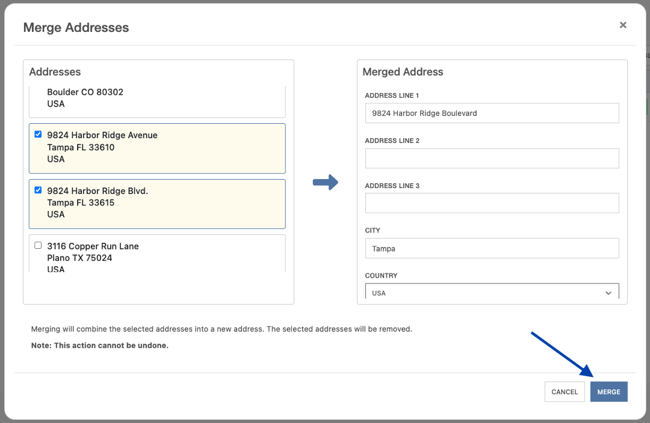Select the Tampa FL 33615 address text
650x423 pixels.
(81, 202)
